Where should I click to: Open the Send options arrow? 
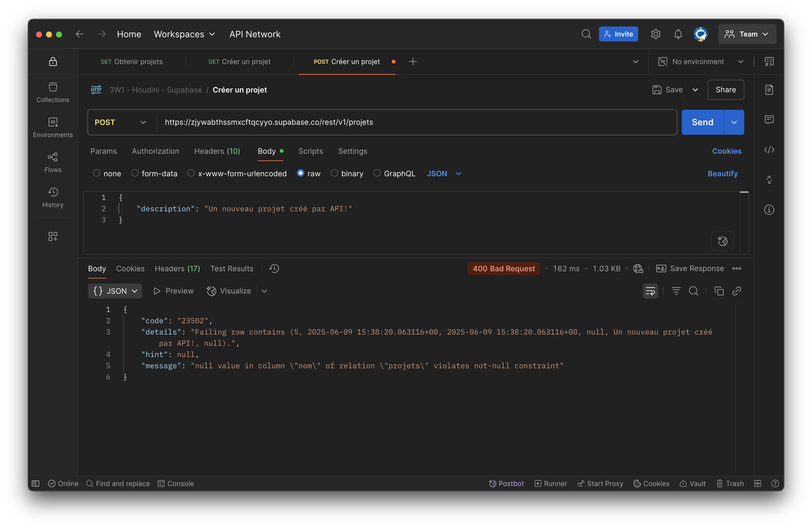pyautogui.click(x=734, y=122)
